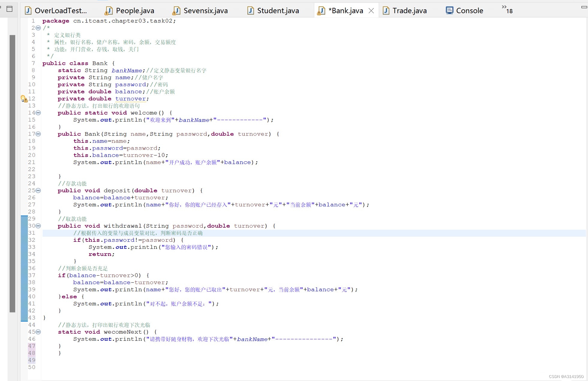This screenshot has width=588, height=381.
Task: Open the OverLoadTest java file tab
Action: pyautogui.click(x=60, y=11)
